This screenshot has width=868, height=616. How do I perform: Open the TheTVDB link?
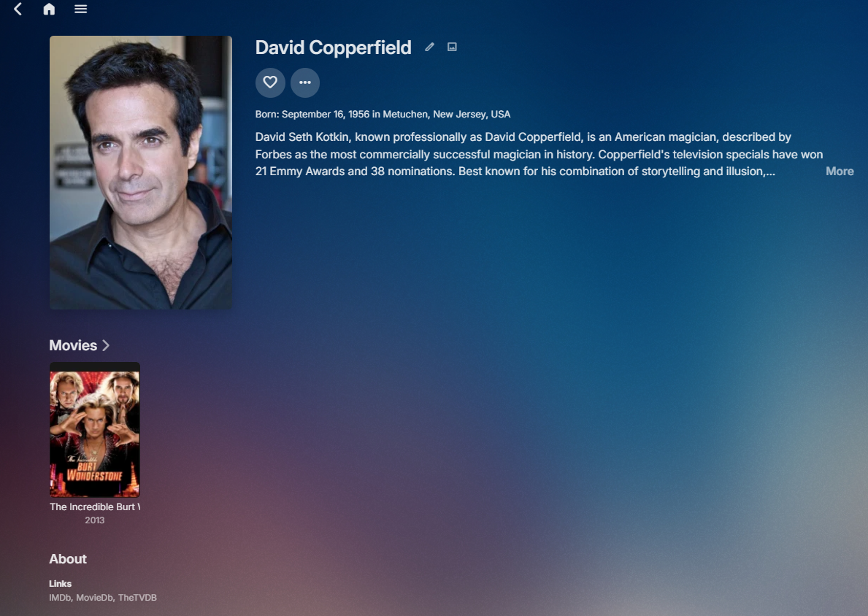(137, 598)
